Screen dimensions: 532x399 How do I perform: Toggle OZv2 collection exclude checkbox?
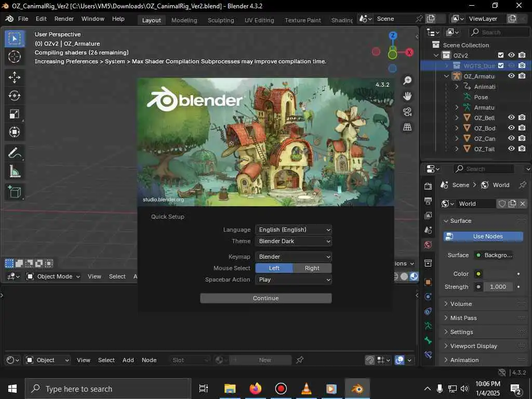501,55
